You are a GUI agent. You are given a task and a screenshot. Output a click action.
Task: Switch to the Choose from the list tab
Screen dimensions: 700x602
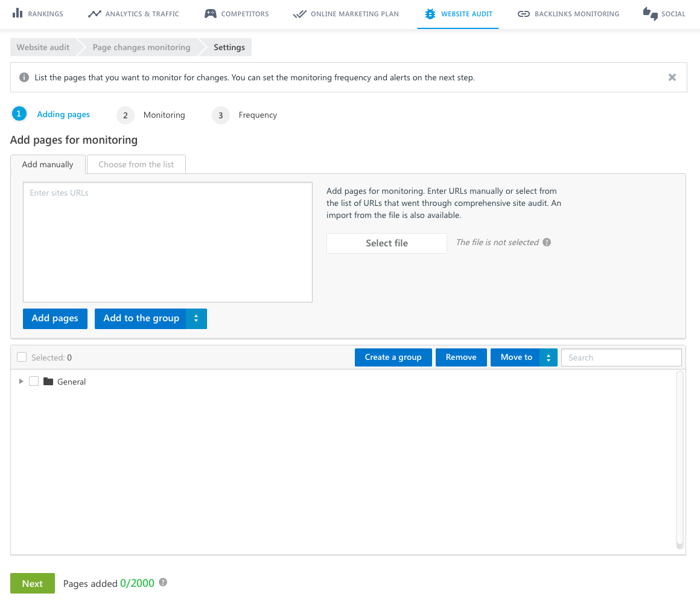(x=136, y=164)
